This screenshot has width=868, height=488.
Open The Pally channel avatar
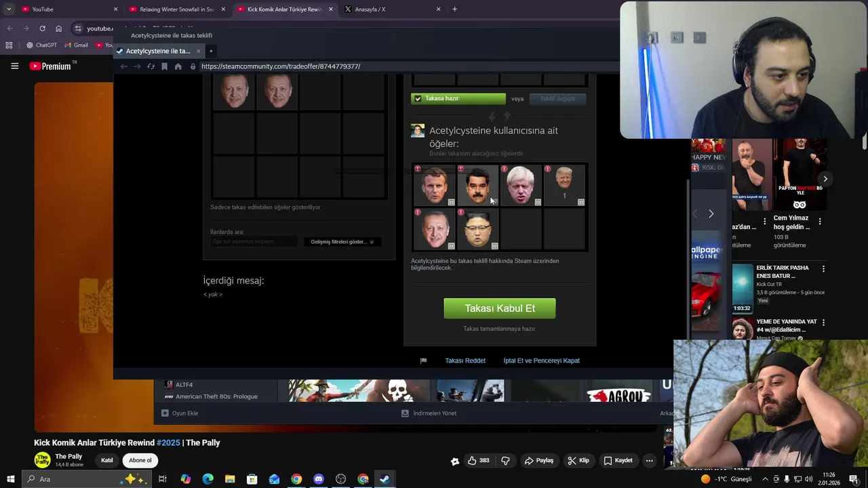pyautogui.click(x=42, y=460)
